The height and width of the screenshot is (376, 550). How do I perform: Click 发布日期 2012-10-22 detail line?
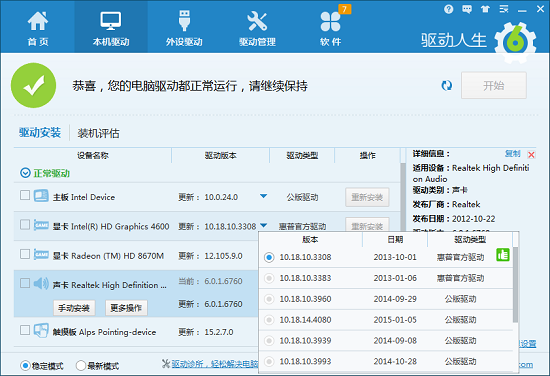(454, 219)
